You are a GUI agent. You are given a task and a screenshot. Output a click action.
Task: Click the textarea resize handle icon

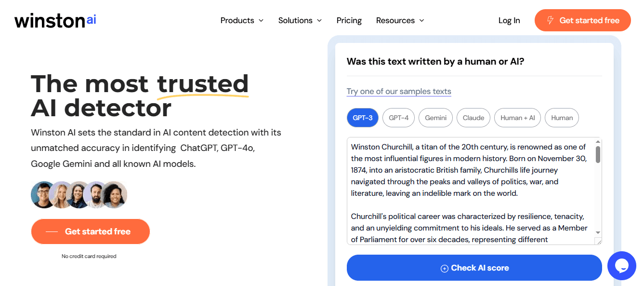coord(598,241)
